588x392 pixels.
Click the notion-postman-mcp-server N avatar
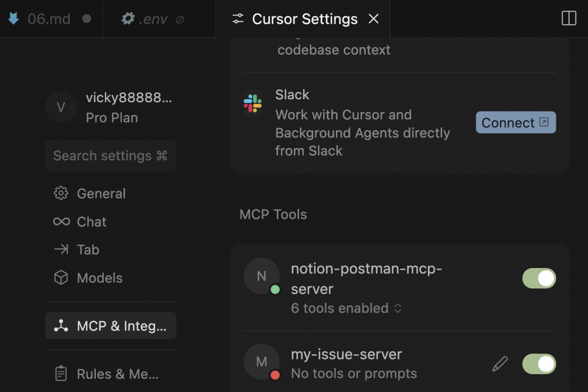click(x=261, y=275)
